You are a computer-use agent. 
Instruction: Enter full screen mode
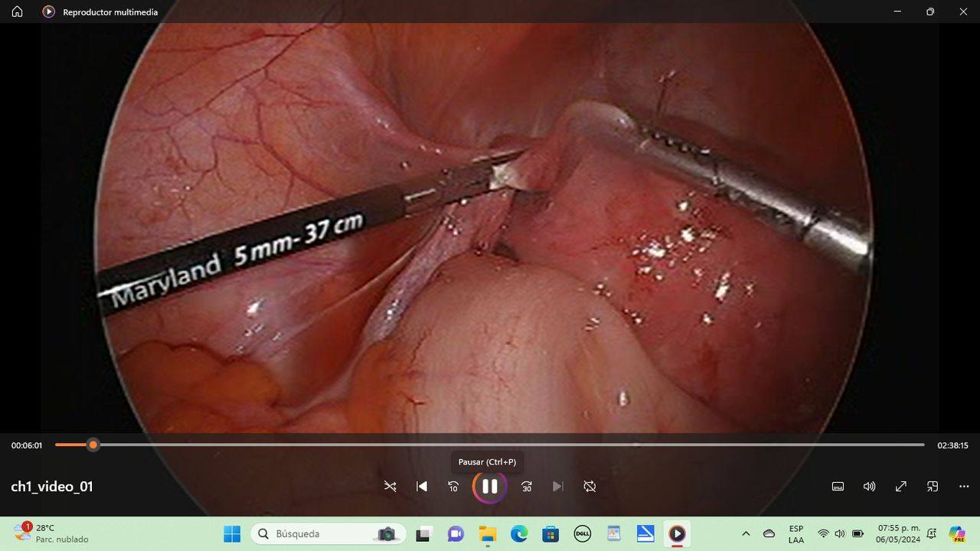pos(901,487)
